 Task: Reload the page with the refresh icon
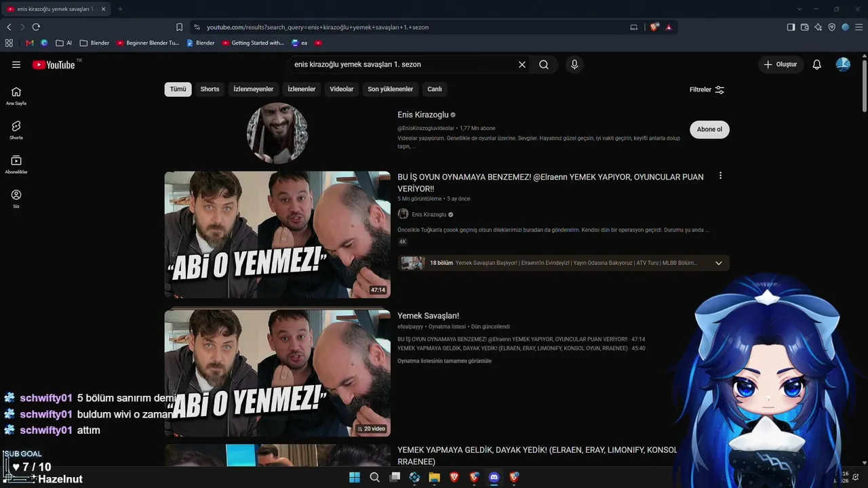coord(36,27)
